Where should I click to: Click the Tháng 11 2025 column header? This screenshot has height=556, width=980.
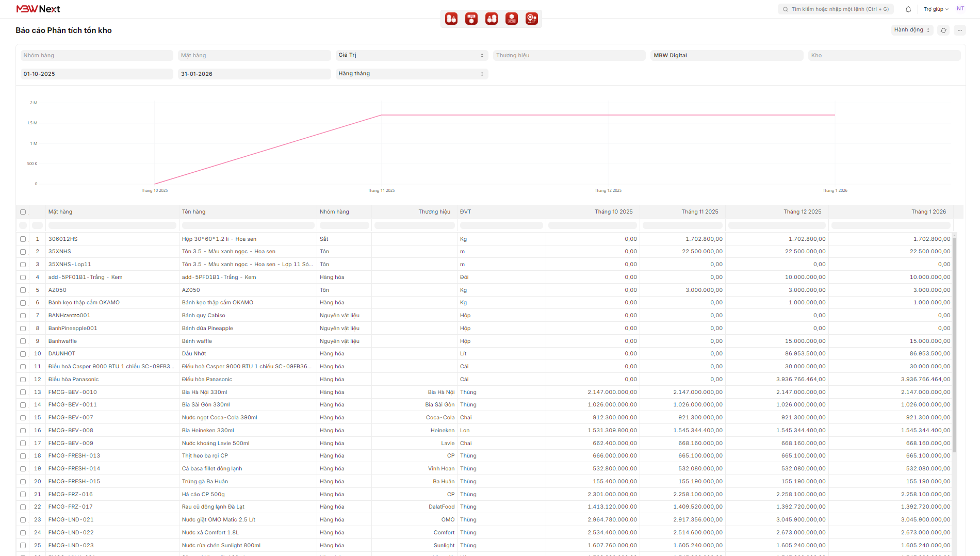tap(699, 212)
